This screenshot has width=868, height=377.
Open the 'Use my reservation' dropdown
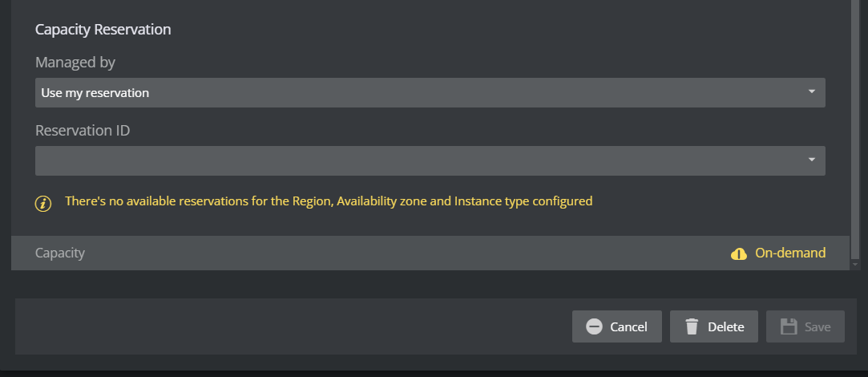[x=417, y=92]
